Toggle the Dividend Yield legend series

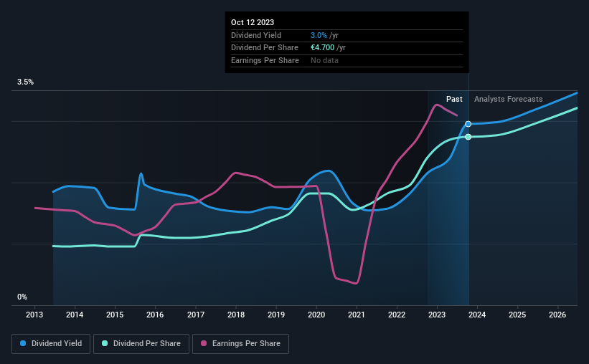click(51, 343)
